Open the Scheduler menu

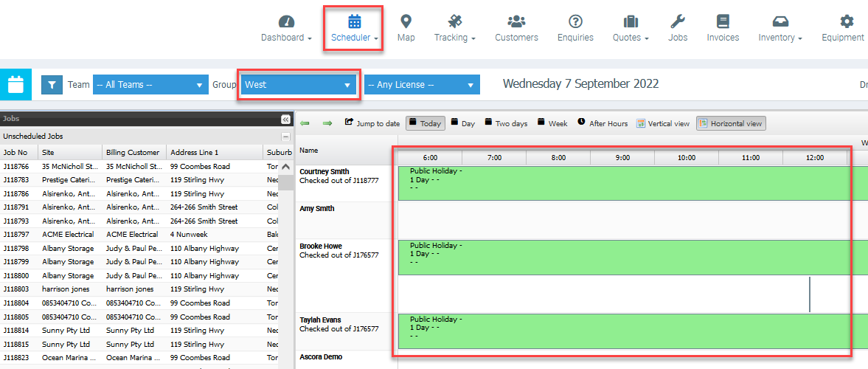(354, 29)
